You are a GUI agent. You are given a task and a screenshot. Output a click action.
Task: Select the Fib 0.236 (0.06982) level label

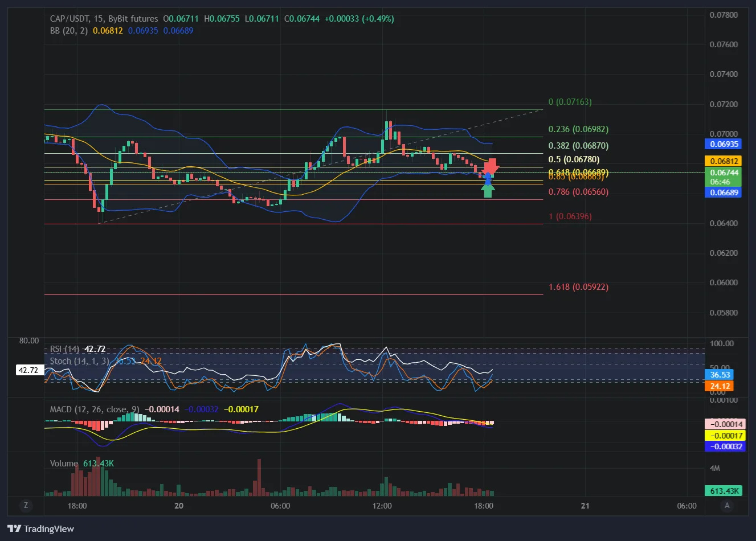point(578,129)
